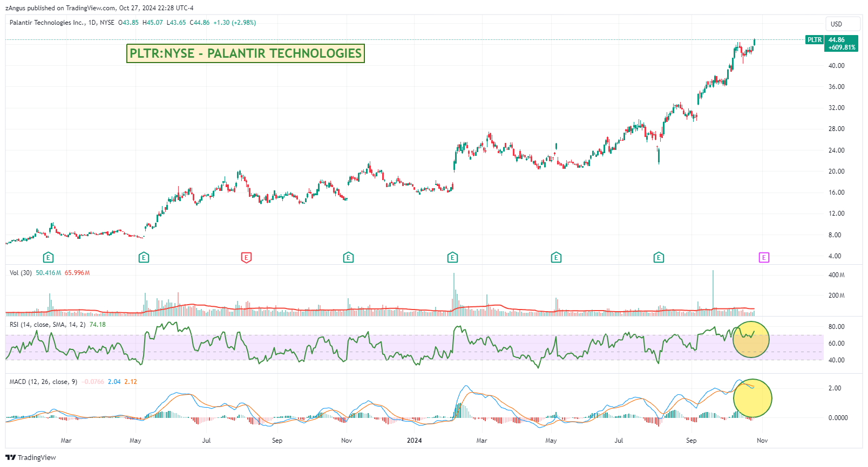Click the MACD value 2.04
Image resolution: width=868 pixels, height=467 pixels.
click(x=114, y=382)
